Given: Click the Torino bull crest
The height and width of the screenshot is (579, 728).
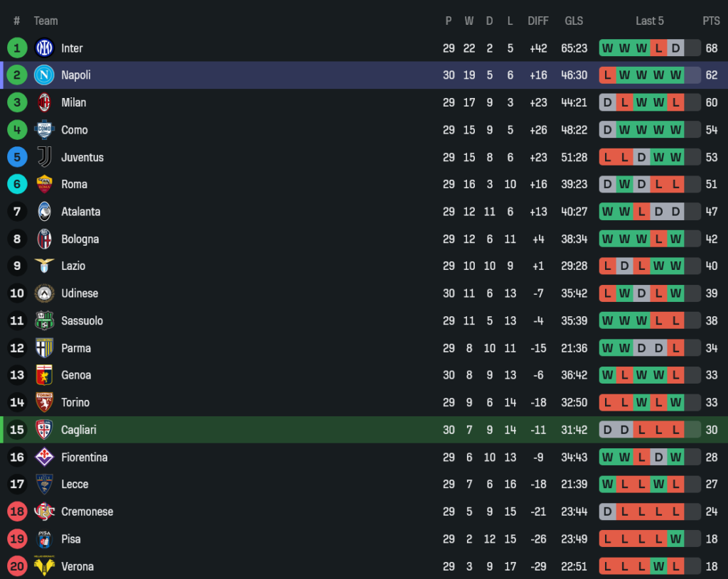Looking at the screenshot, I should tap(44, 402).
